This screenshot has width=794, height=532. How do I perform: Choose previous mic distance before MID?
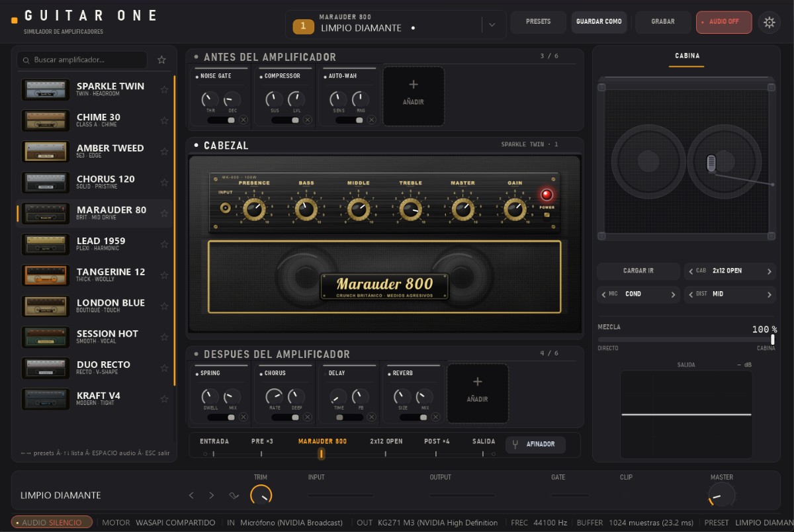(691, 294)
